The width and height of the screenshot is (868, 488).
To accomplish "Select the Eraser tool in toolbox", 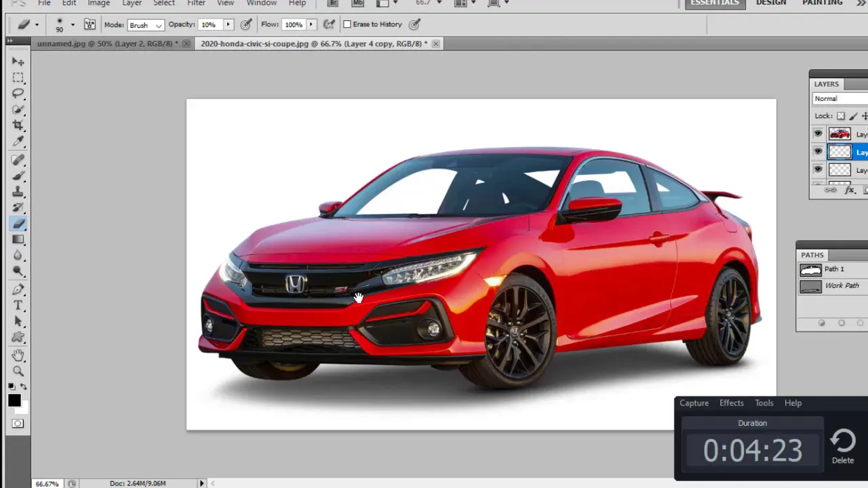I will click(18, 224).
